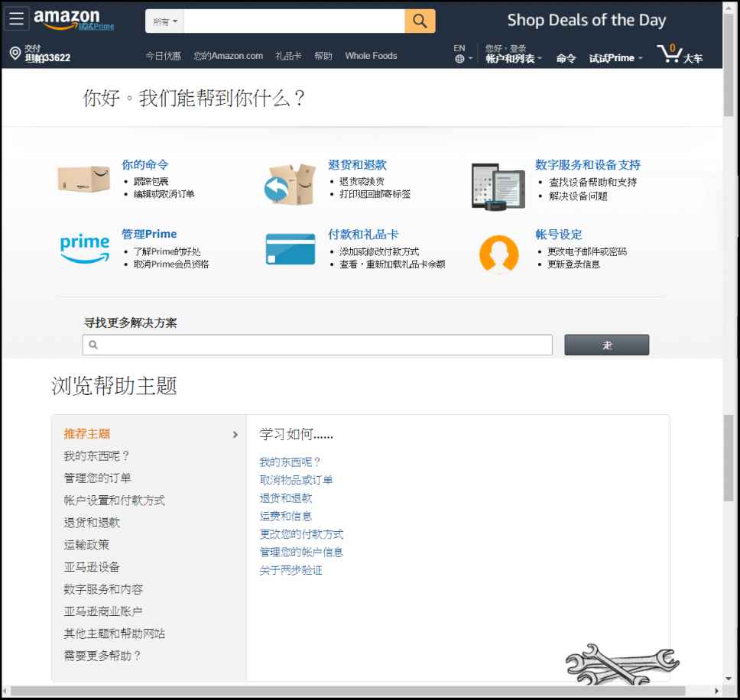
Task: Select the 亚马逊设备 sidebar topic
Action: [92, 566]
